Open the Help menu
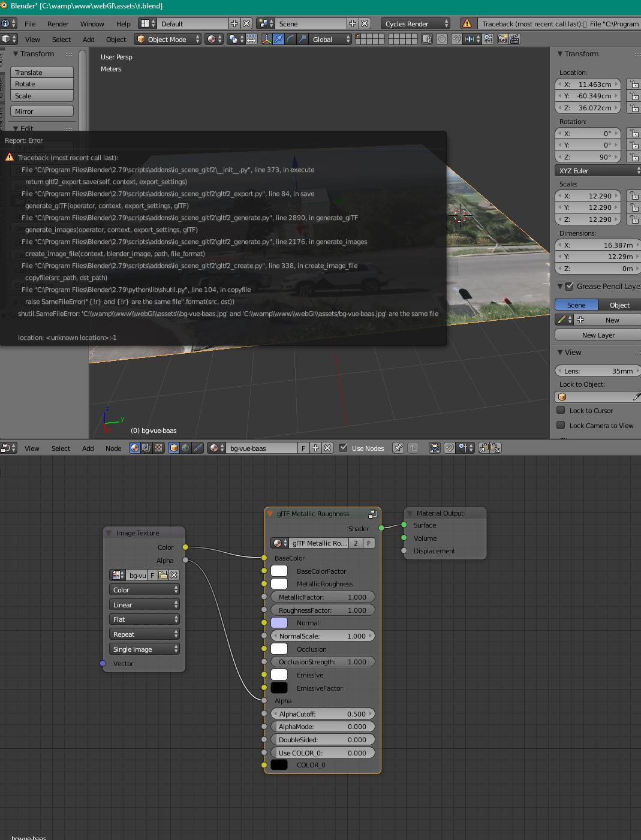This screenshot has height=840, width=641. (x=123, y=23)
